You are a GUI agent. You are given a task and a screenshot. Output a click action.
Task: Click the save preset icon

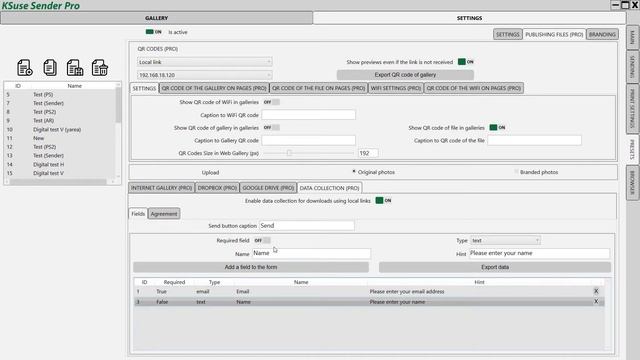[75, 67]
